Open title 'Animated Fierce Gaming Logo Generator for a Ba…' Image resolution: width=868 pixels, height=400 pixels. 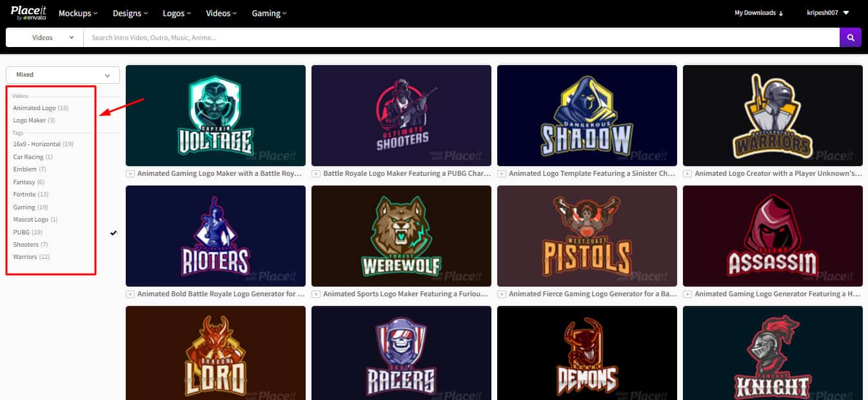(x=593, y=294)
